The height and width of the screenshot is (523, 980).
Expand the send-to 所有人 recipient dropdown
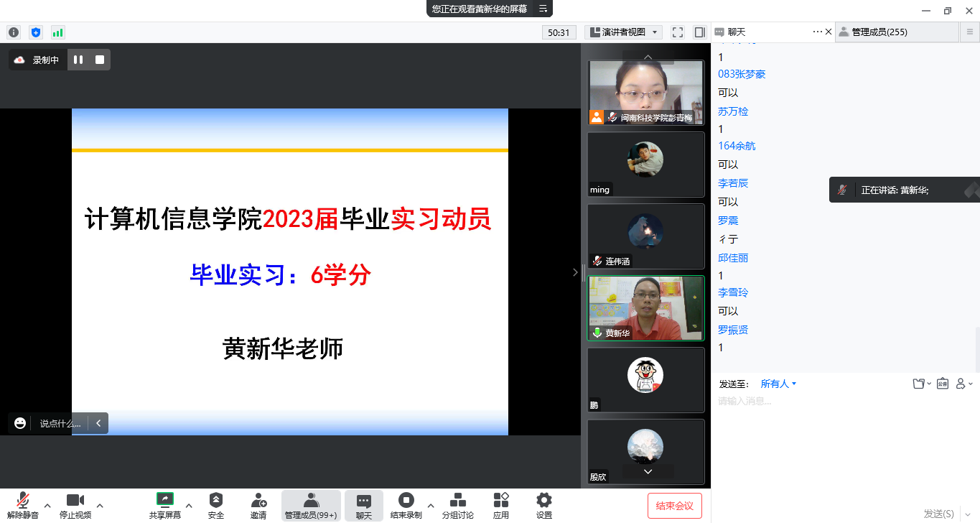click(x=778, y=384)
